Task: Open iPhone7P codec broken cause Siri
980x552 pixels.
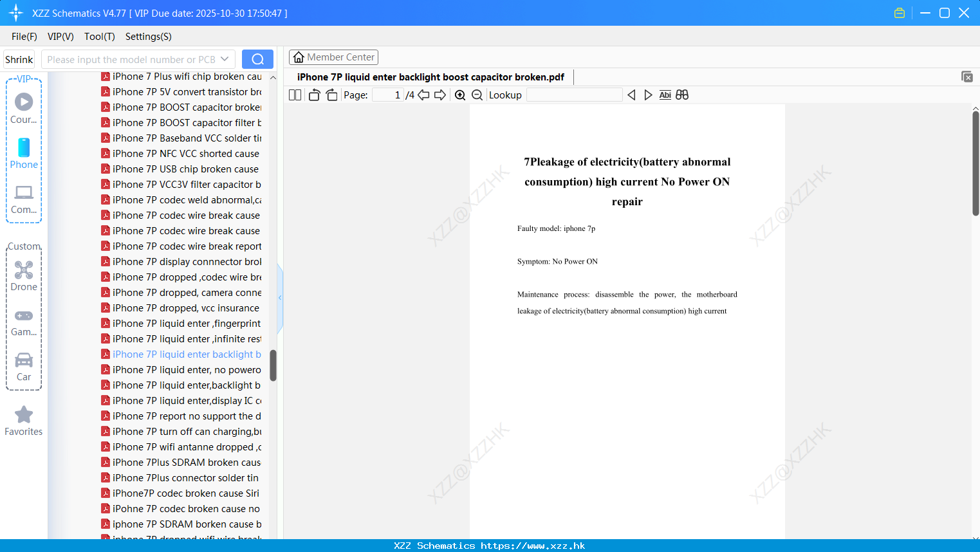Action: tap(181, 493)
